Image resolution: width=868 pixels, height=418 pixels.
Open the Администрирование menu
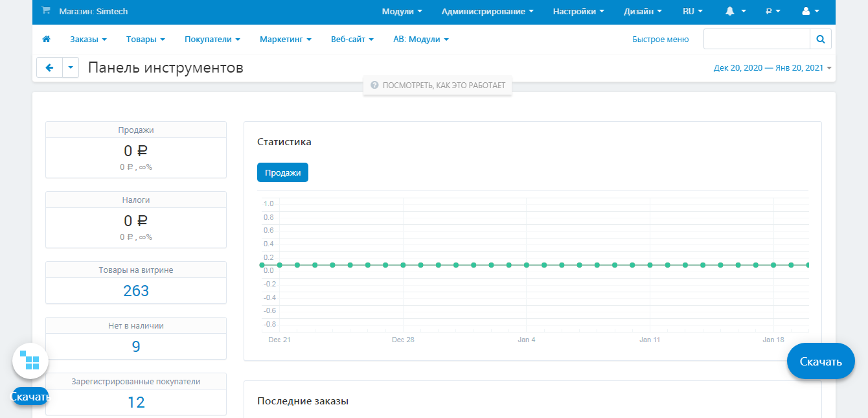click(x=488, y=11)
